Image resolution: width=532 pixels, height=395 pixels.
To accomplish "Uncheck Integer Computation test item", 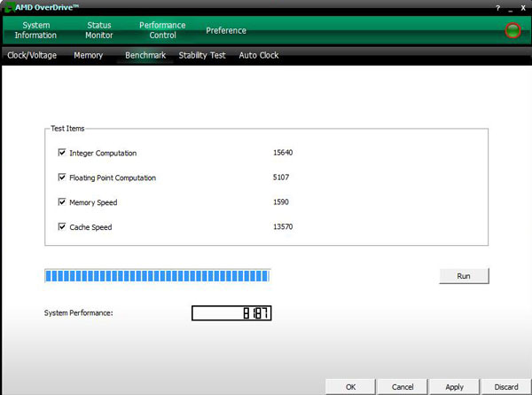I will 62,153.
